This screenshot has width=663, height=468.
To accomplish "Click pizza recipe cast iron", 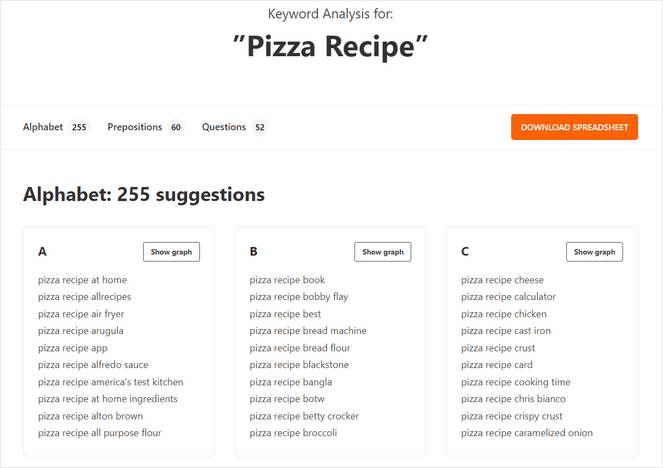I will click(x=506, y=331).
